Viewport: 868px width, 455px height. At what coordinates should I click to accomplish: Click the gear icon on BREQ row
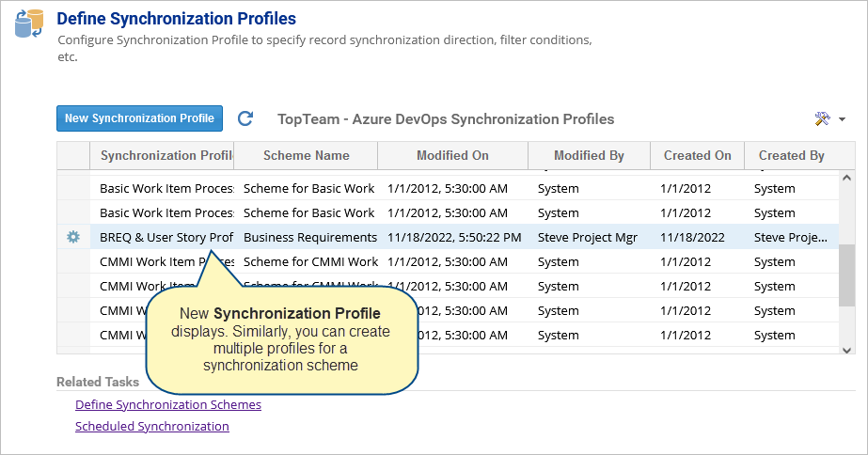point(73,237)
